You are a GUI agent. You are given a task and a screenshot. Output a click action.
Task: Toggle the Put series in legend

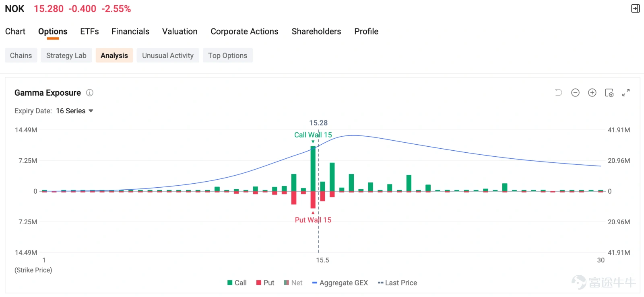(x=265, y=283)
